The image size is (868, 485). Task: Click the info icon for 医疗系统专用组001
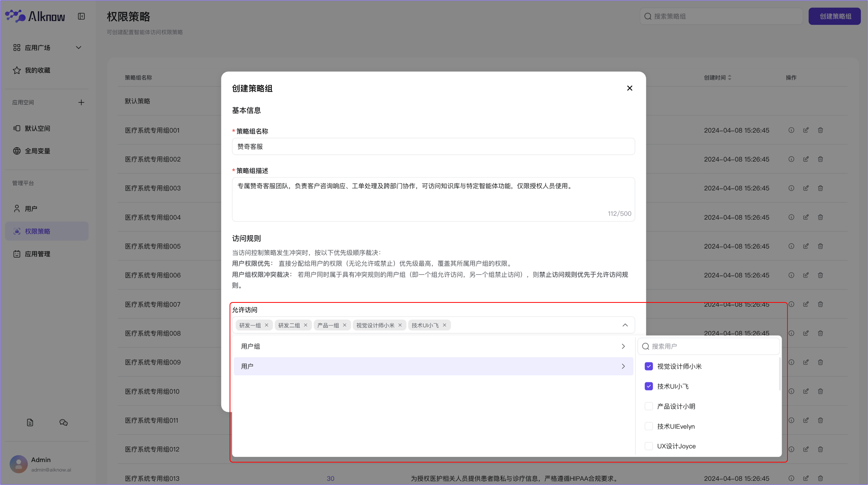[791, 130]
